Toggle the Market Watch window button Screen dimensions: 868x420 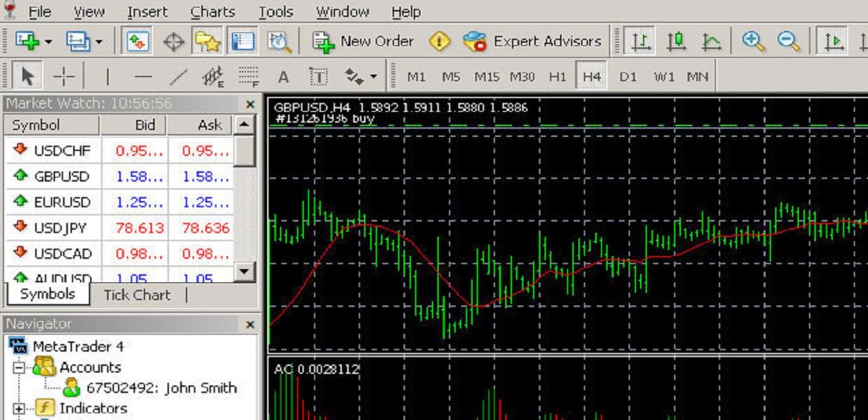coord(136,41)
